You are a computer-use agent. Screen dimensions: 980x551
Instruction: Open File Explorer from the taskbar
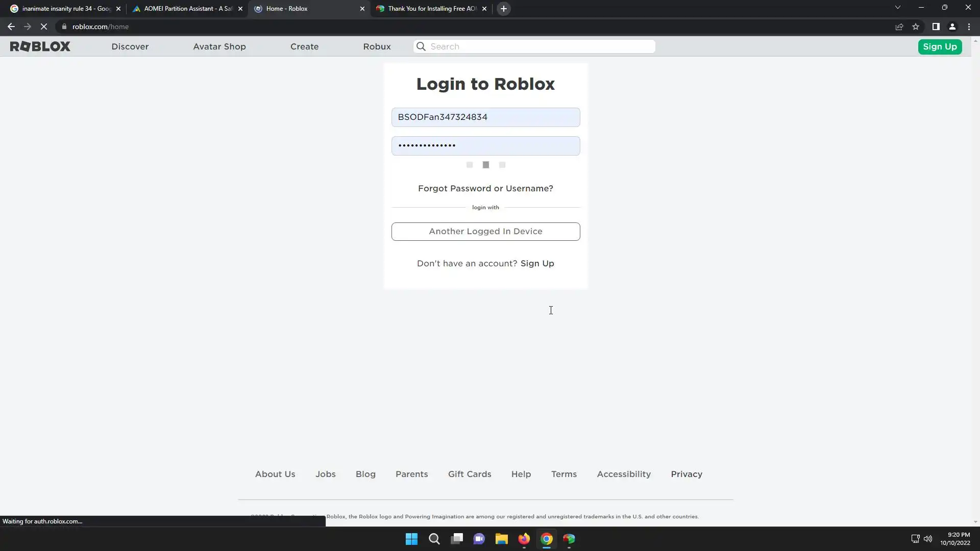coord(501,539)
